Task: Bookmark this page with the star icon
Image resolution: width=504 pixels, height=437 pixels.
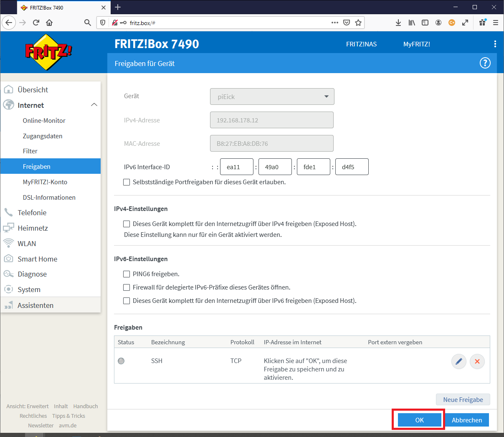Action: pyautogui.click(x=358, y=23)
